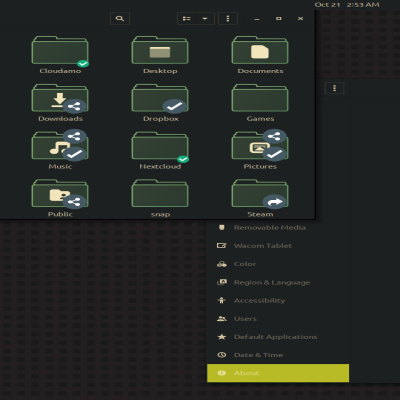Open the Settings window three-dot menu
Screen dimensions: 400x400
tap(334, 88)
